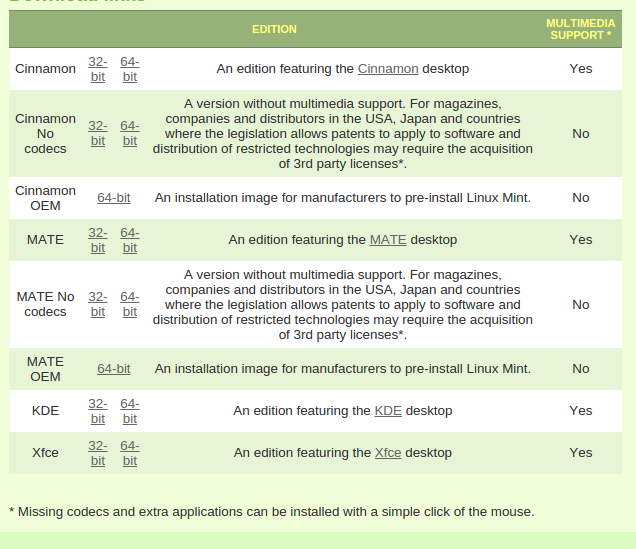Open the MATE 64-bit download link
This screenshot has width=636, height=549.
click(130, 240)
